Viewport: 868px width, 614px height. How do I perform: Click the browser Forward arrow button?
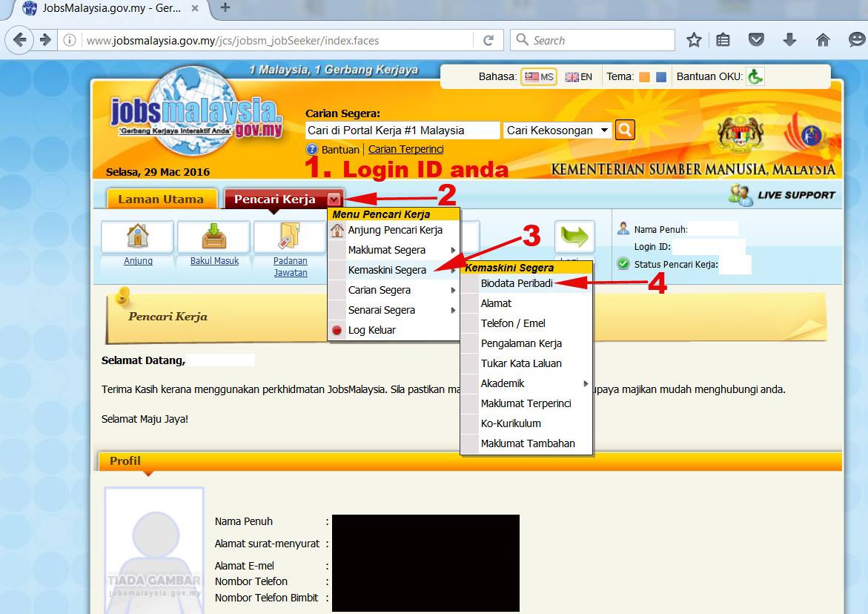coord(45,40)
